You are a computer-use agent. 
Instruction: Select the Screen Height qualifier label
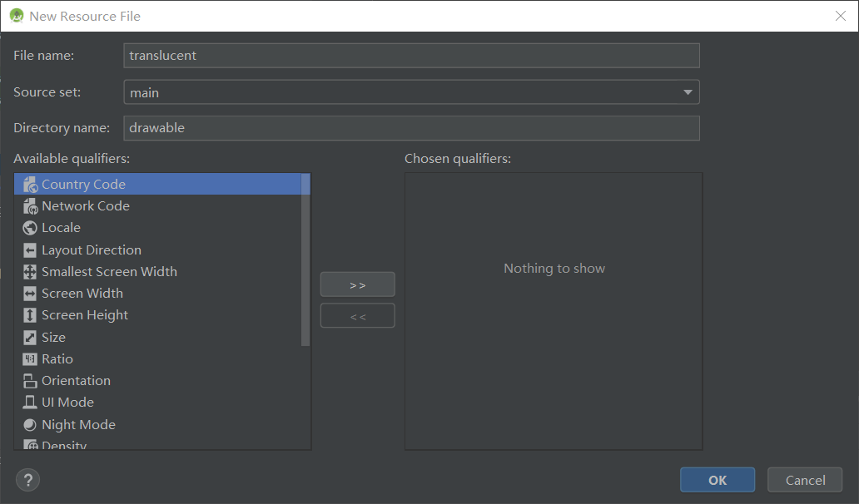[x=85, y=315]
